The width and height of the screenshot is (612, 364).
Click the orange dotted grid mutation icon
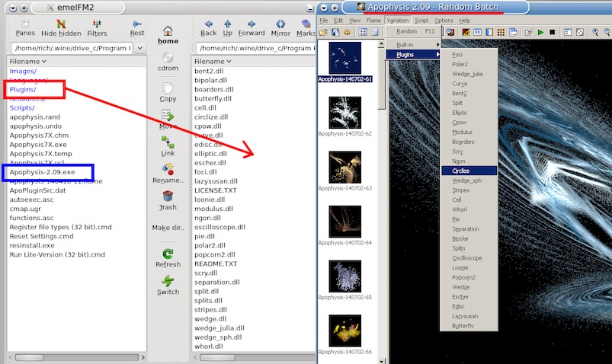click(501, 33)
